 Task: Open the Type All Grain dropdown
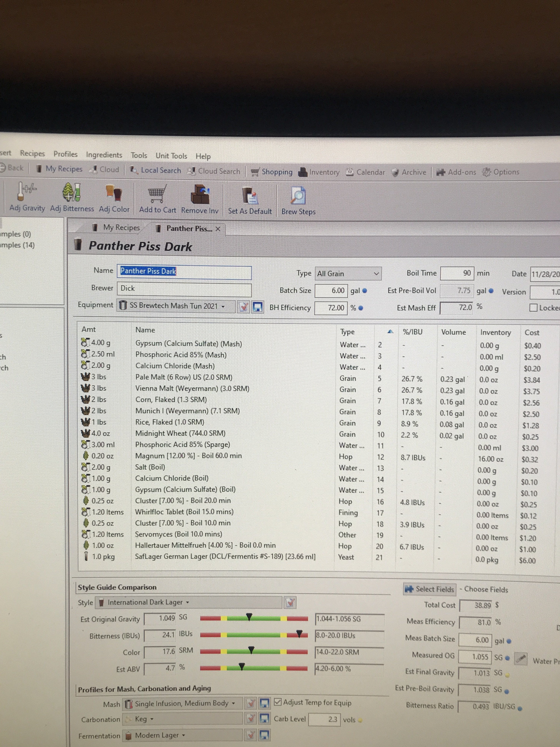click(348, 273)
